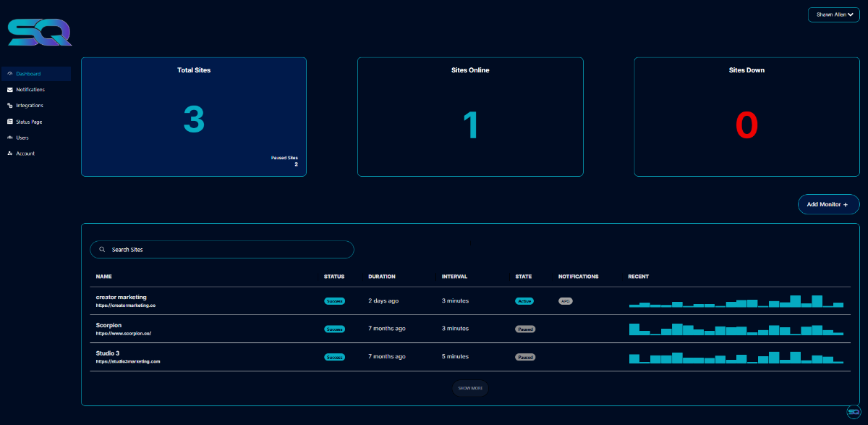The width and height of the screenshot is (868, 425).
Task: Focus the Search Sites input field
Action: point(222,250)
